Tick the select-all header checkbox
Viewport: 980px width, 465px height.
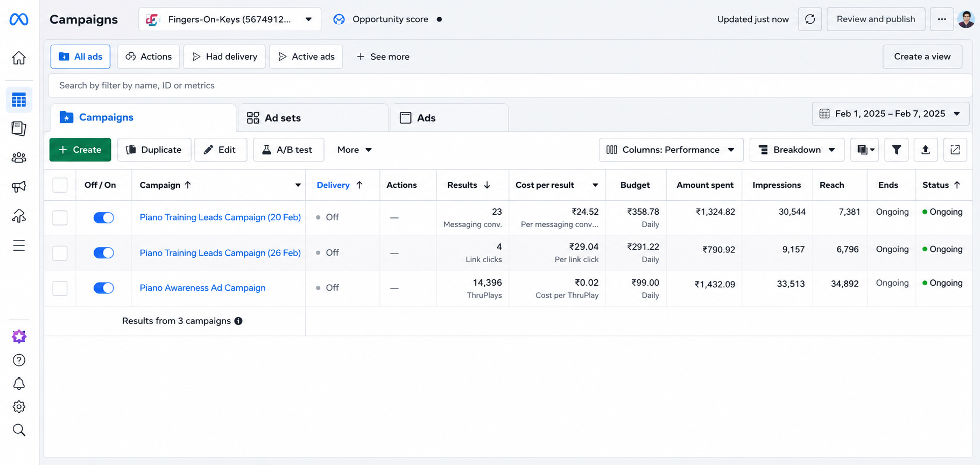tap(60, 185)
